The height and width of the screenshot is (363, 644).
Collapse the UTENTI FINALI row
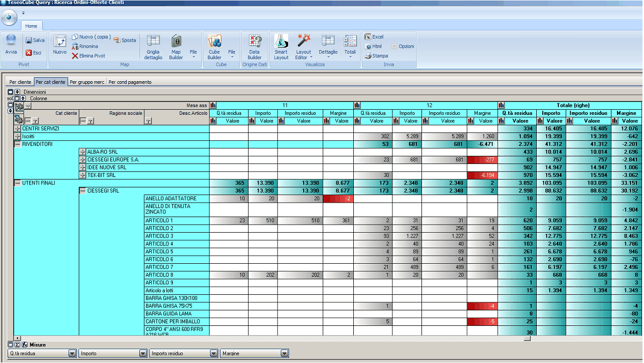click(x=18, y=183)
